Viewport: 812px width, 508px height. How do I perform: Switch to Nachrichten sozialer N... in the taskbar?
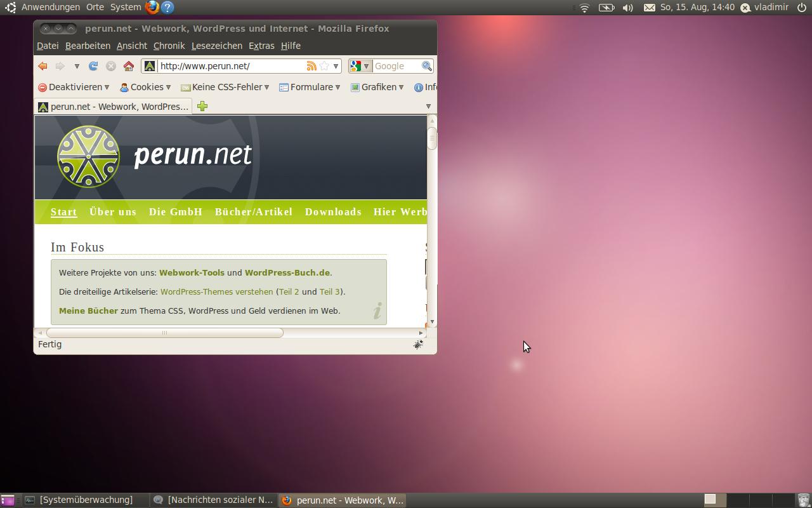(x=214, y=500)
